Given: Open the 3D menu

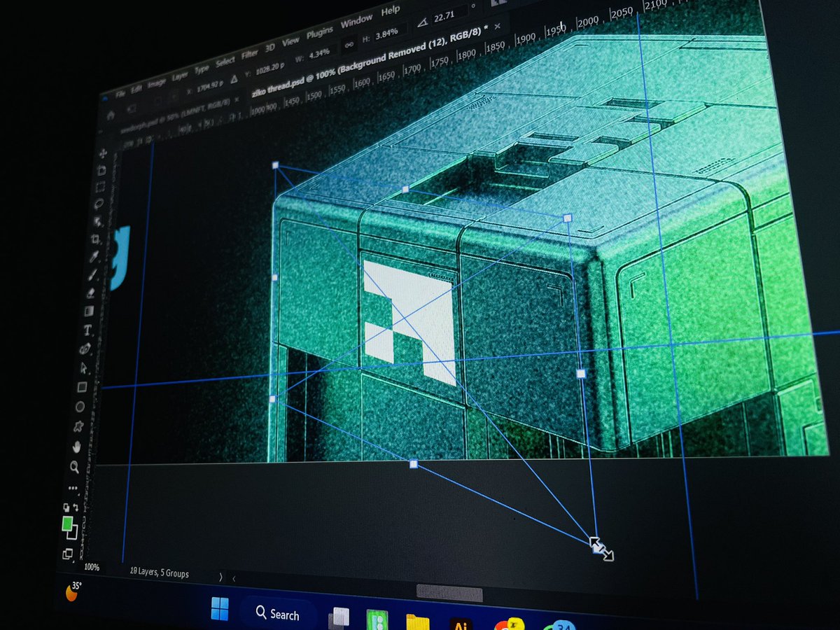Looking at the screenshot, I should pos(269,47).
